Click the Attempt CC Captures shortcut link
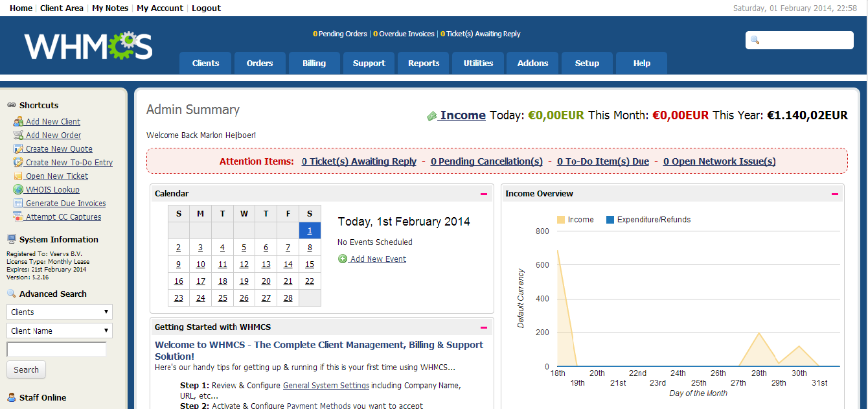This screenshot has width=868, height=409. 63,217
